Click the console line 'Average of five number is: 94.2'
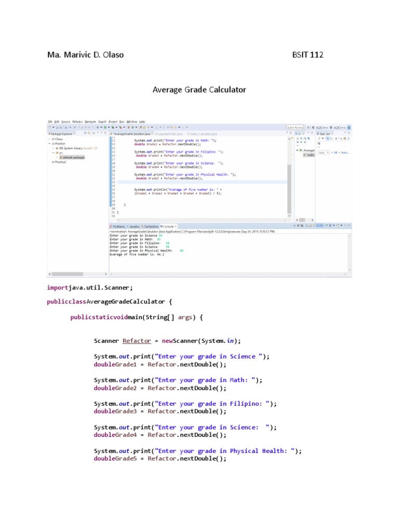Viewport: 399px width, 532px height. pos(137,254)
